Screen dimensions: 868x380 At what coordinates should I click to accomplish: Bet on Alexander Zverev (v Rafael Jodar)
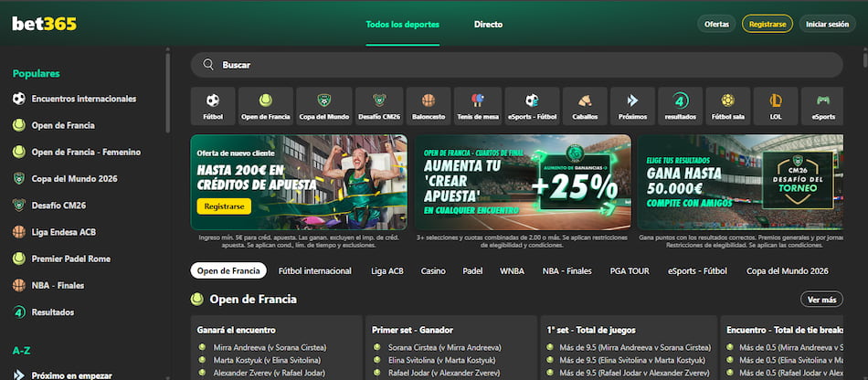pos(270,373)
